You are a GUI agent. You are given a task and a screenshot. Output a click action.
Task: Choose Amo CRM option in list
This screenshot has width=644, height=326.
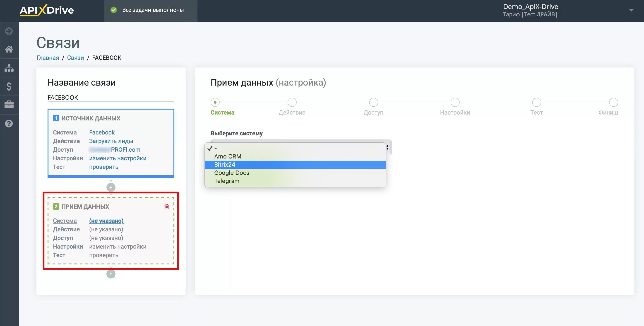(x=228, y=156)
